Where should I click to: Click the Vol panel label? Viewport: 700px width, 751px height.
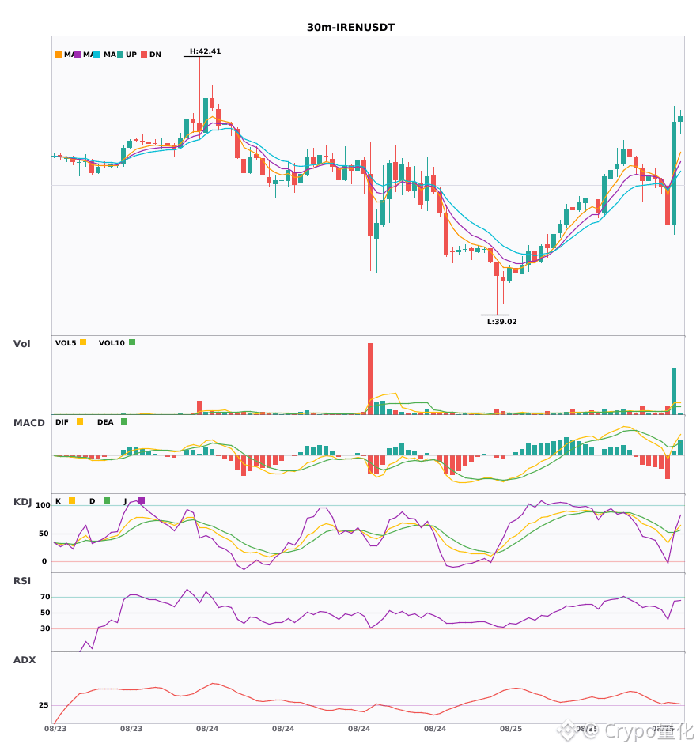pyautogui.click(x=21, y=343)
